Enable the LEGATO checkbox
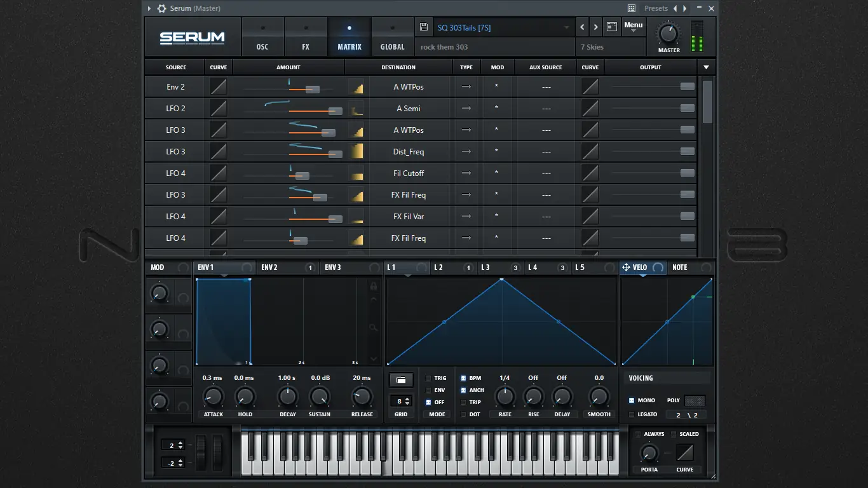This screenshot has height=488, width=868. click(632, 414)
